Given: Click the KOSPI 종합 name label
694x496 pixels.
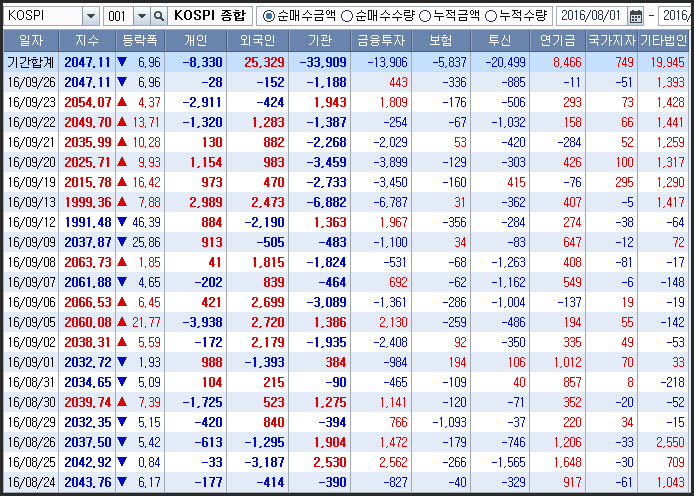Looking at the screenshot, I should (x=210, y=16).
